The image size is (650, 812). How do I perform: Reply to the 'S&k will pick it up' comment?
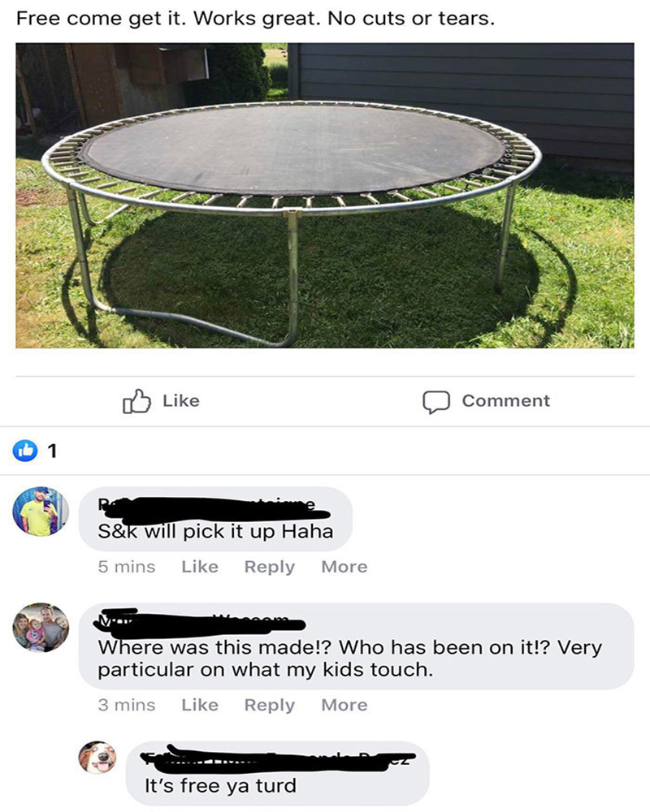(270, 567)
